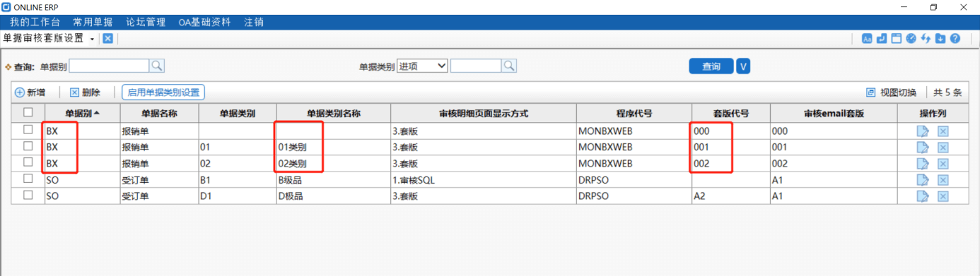Click the return arrow toolbar icon
The width and height of the screenshot is (980, 276).
pyautogui.click(x=882, y=38)
